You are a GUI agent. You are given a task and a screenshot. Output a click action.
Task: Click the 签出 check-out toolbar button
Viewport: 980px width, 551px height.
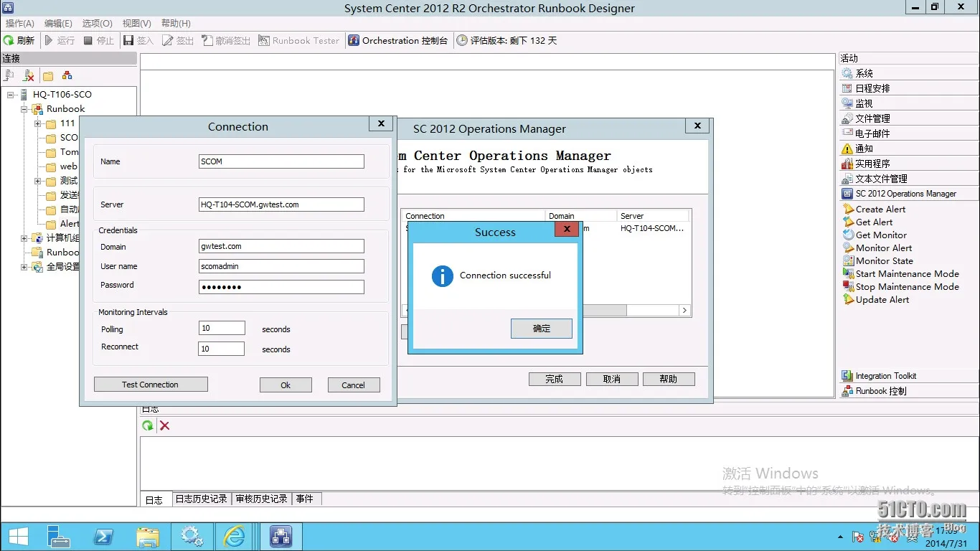click(178, 41)
